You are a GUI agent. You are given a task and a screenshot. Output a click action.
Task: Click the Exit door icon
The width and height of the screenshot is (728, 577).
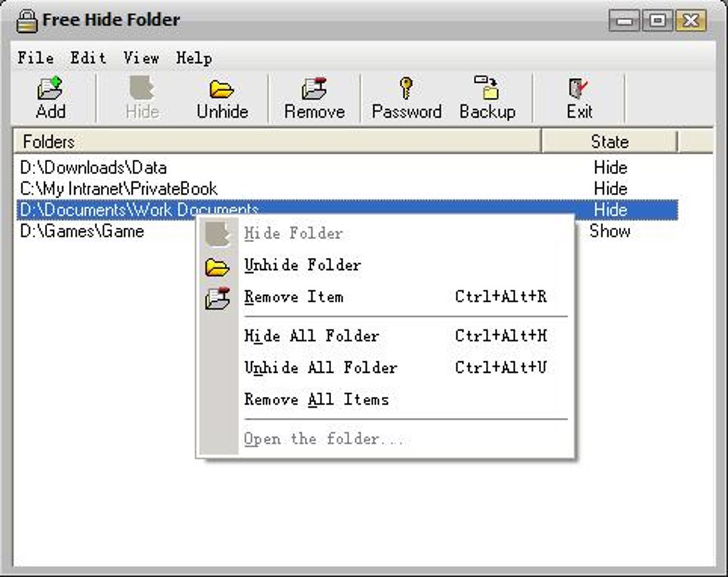pos(579,89)
